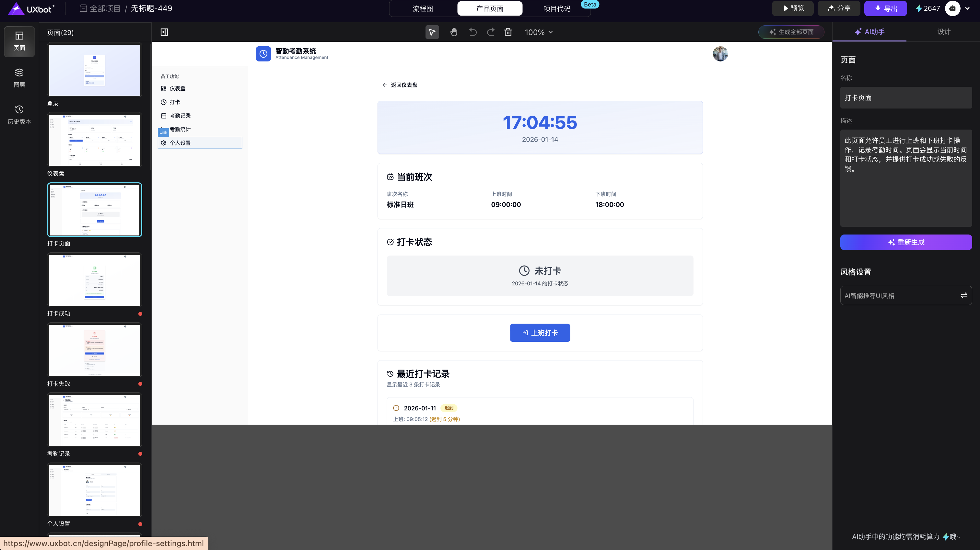Open the Layers sidebar panel
This screenshot has width=980, height=550.
point(19,78)
